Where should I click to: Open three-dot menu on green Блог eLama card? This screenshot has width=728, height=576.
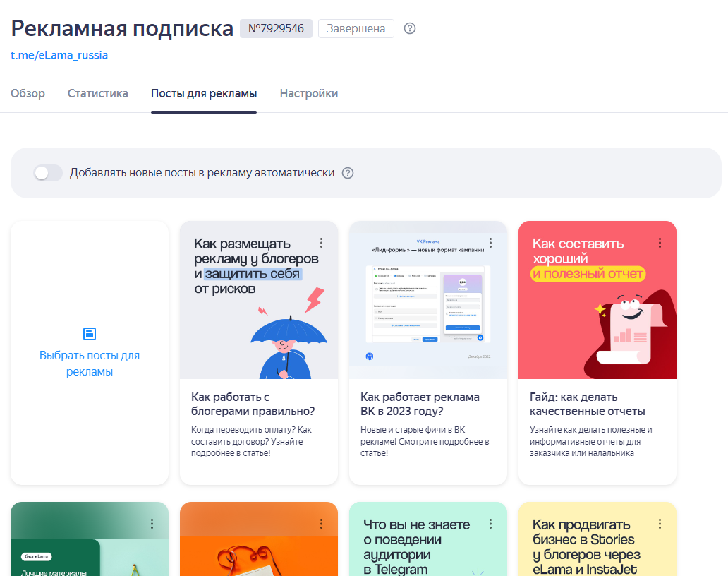pos(152,524)
